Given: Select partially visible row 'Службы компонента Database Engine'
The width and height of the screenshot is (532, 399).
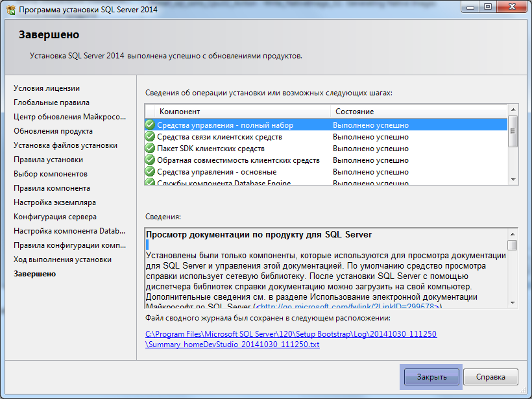Looking at the screenshot, I should 326,182.
